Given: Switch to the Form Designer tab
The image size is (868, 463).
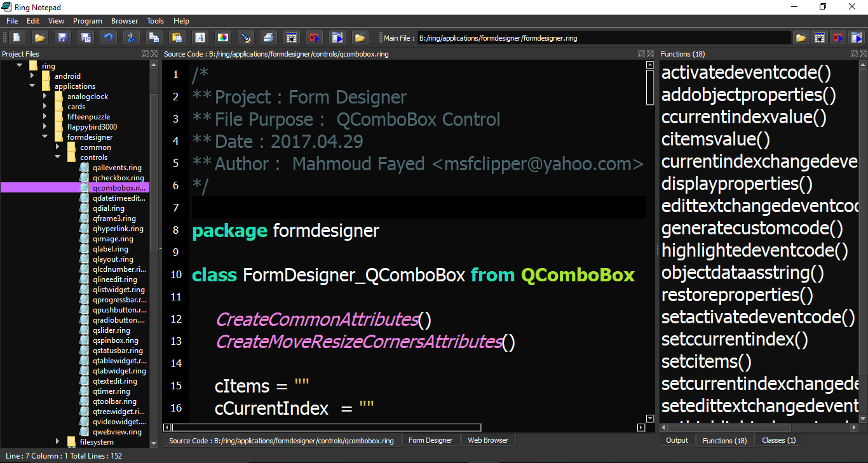Looking at the screenshot, I should click(x=430, y=440).
